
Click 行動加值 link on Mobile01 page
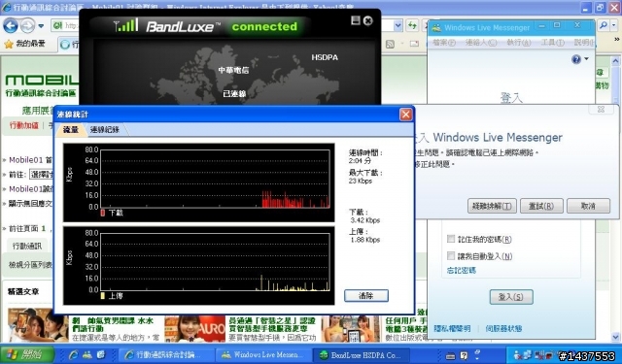[24, 125]
